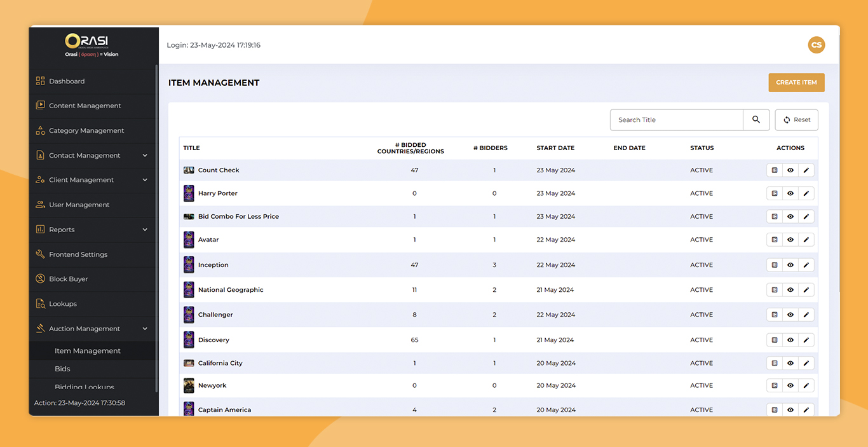
Task: View the Discovery item via eye icon
Action: 790,340
